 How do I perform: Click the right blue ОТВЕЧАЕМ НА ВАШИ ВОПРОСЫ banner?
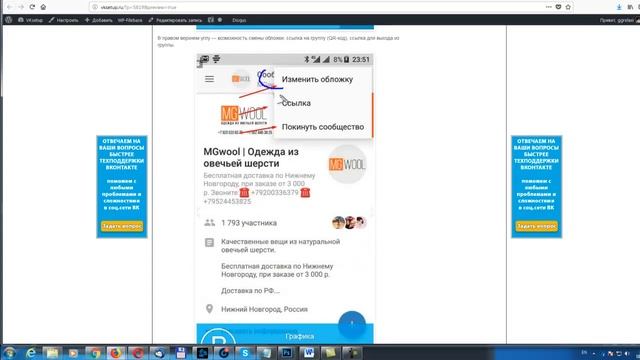[x=536, y=187]
